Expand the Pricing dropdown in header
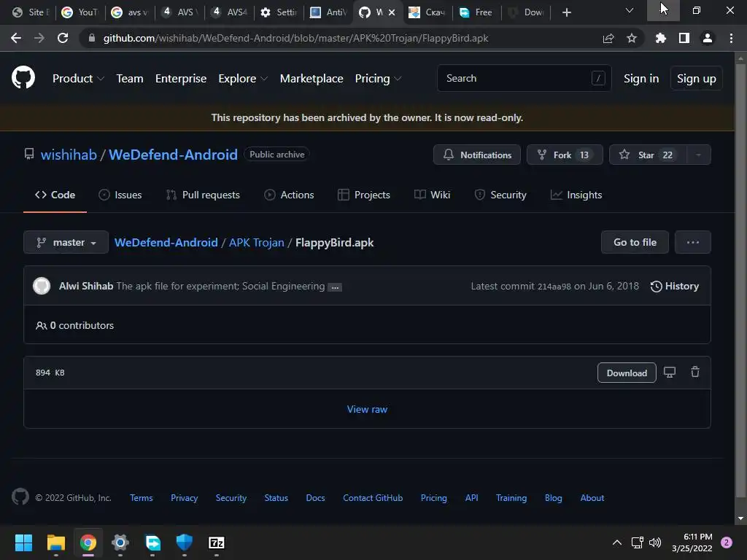747x560 pixels. pyautogui.click(x=379, y=79)
